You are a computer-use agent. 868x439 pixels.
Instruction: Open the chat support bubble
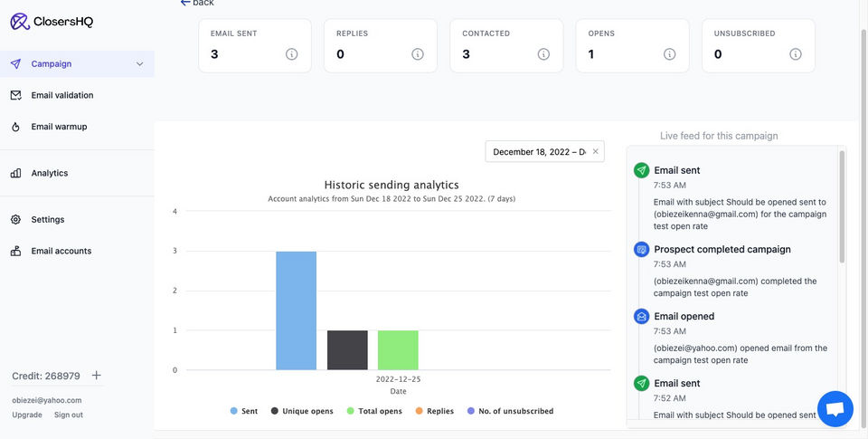835,409
